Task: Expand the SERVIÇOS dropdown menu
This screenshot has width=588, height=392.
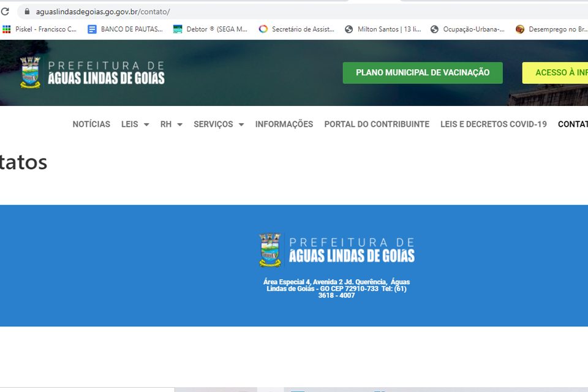Action: pos(219,124)
